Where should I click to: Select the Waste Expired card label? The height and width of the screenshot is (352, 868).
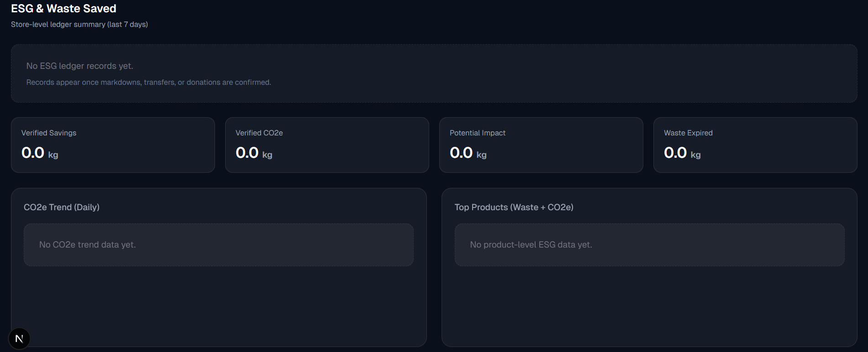point(688,133)
